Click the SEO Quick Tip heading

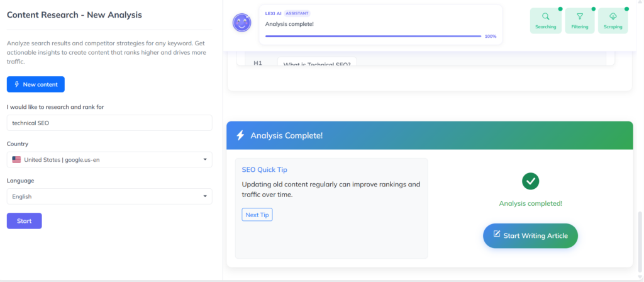pos(264,170)
